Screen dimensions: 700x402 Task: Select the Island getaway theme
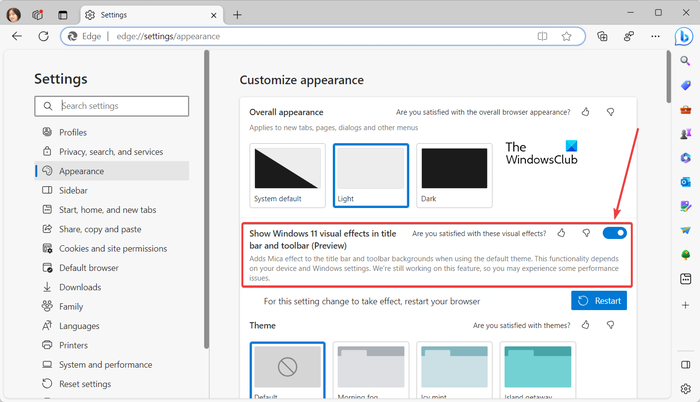pos(538,370)
